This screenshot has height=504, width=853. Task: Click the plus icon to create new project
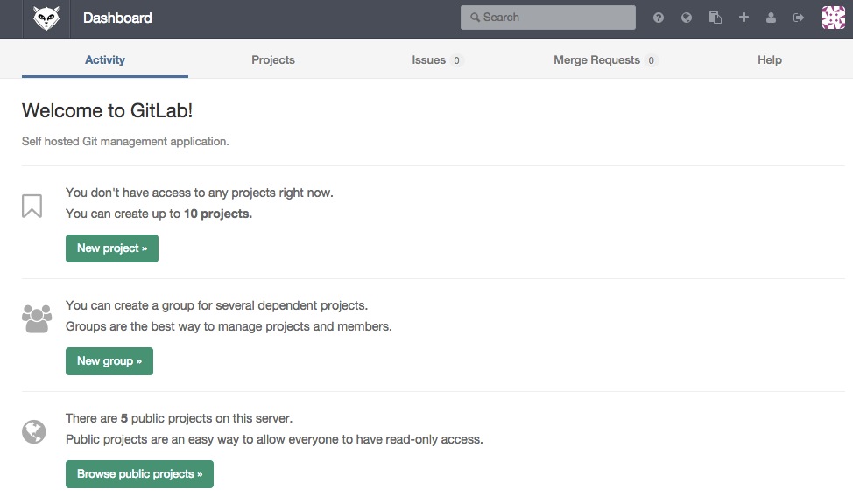[744, 17]
